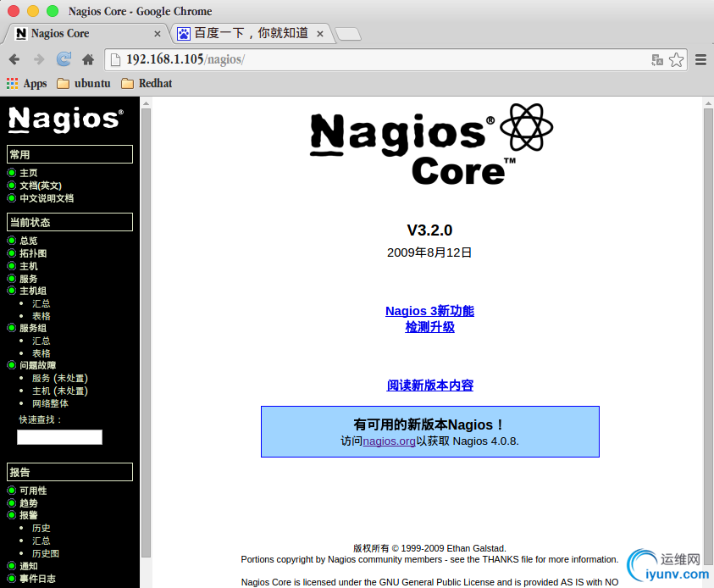Switch to the Nagios Core tab
Screen dimensions: 714x588
pyautogui.click(x=86, y=34)
